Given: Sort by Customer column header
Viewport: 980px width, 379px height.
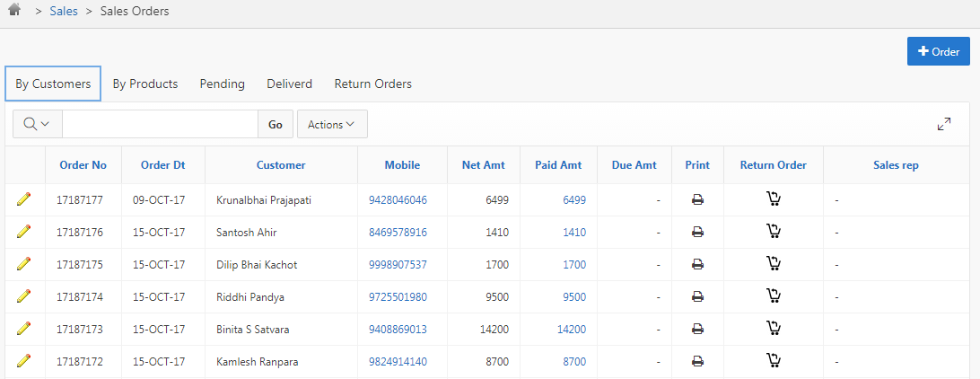Looking at the screenshot, I should [281, 165].
